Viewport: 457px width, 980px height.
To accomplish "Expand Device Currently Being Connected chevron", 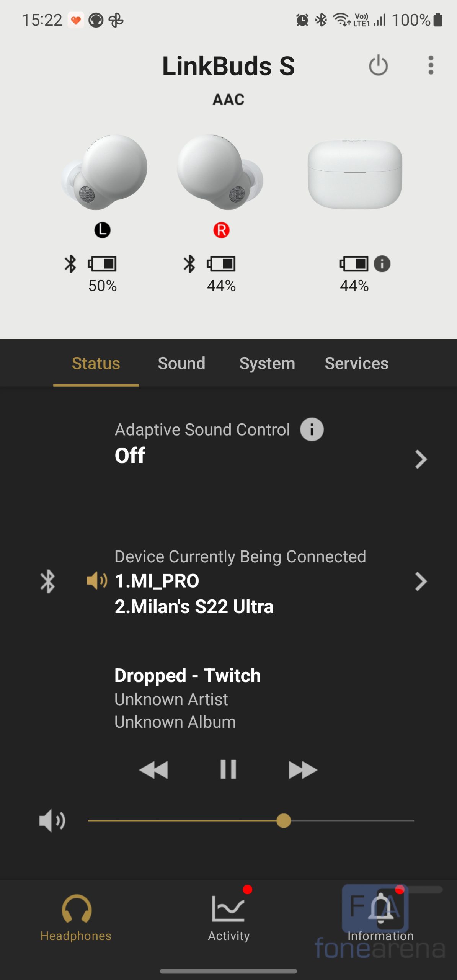I will click(x=421, y=581).
